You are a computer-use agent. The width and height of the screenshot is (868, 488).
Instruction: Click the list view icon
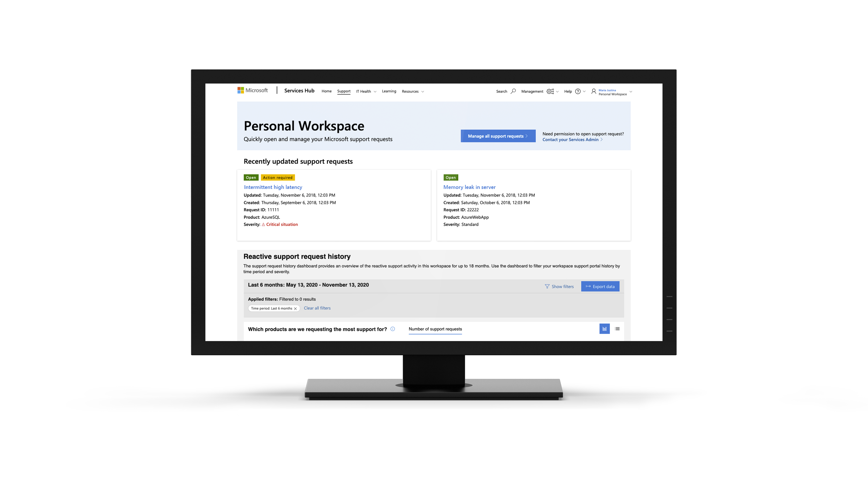(x=617, y=329)
